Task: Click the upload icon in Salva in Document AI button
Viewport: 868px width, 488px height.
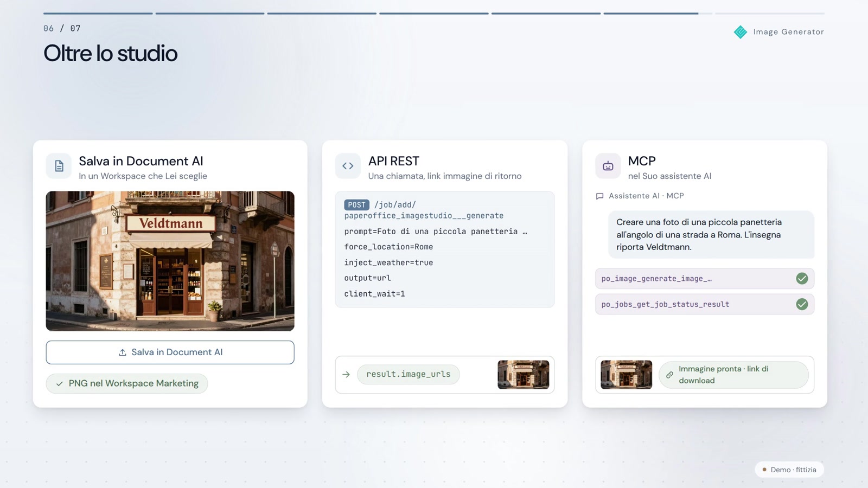Action: pyautogui.click(x=123, y=352)
